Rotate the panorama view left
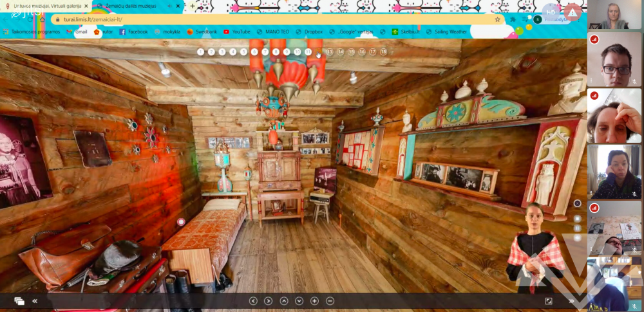The width and height of the screenshot is (644, 312). (x=253, y=301)
